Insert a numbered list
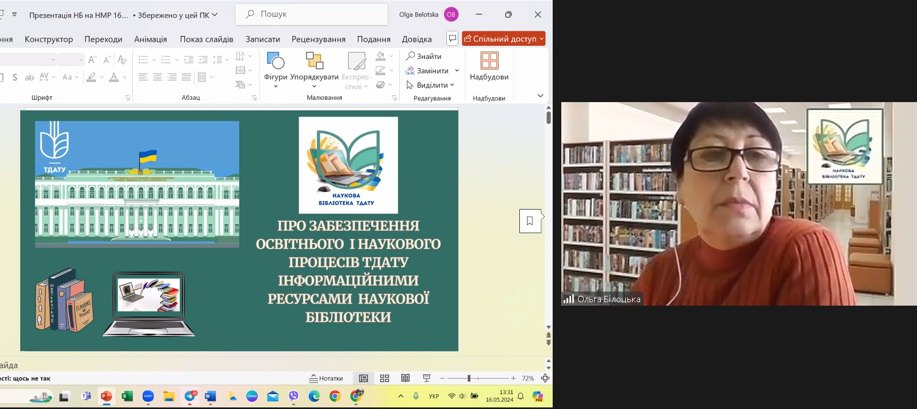The width and height of the screenshot is (917, 409). (166, 59)
